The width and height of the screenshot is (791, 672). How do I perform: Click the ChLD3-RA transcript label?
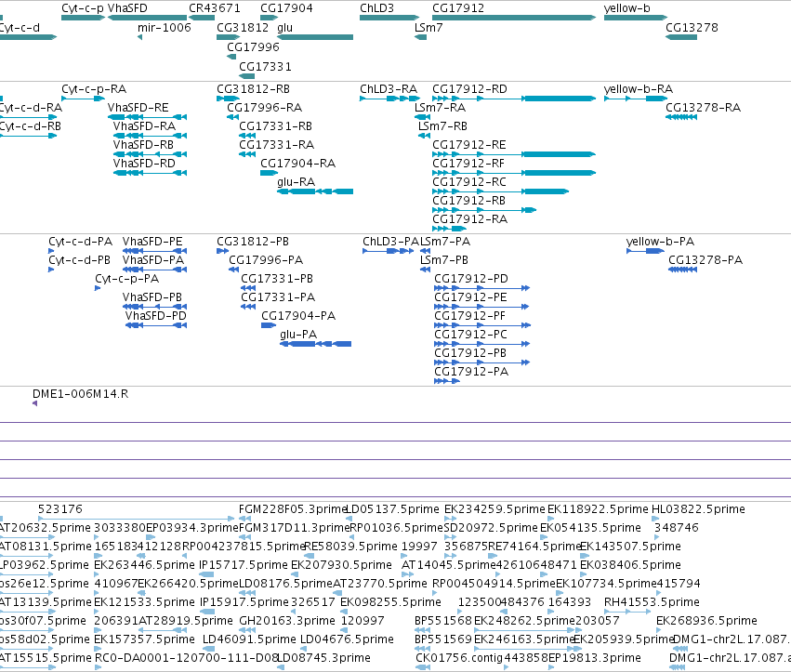click(x=389, y=89)
